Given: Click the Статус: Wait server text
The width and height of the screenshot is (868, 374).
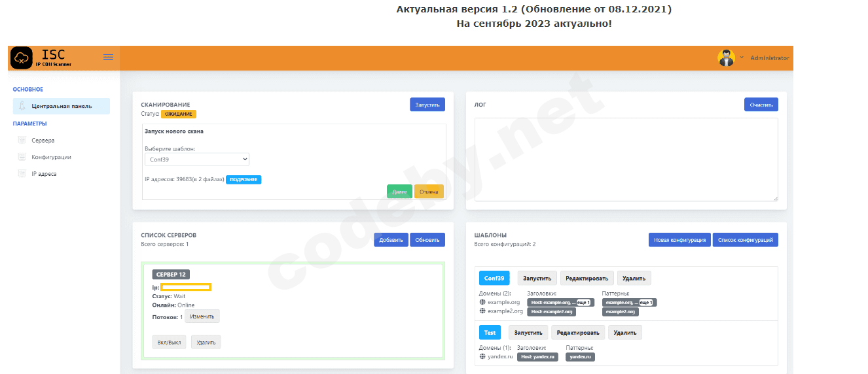Looking at the screenshot, I should click(x=169, y=296).
